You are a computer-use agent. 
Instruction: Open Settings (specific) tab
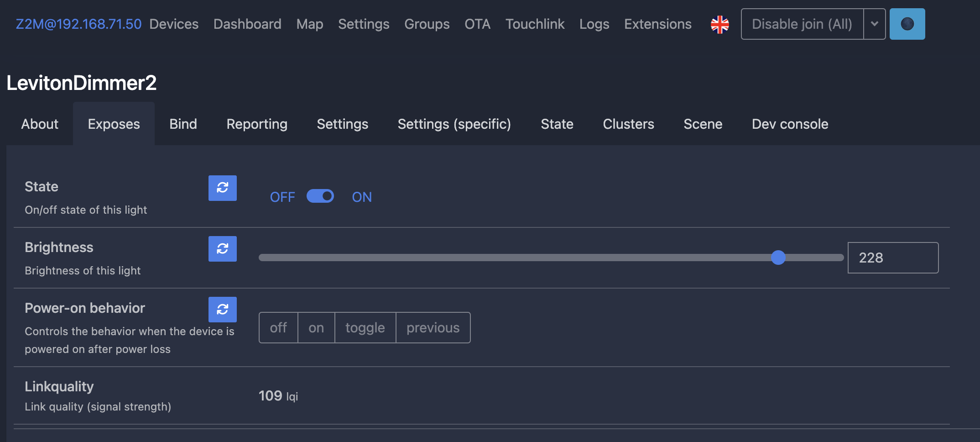pos(454,124)
